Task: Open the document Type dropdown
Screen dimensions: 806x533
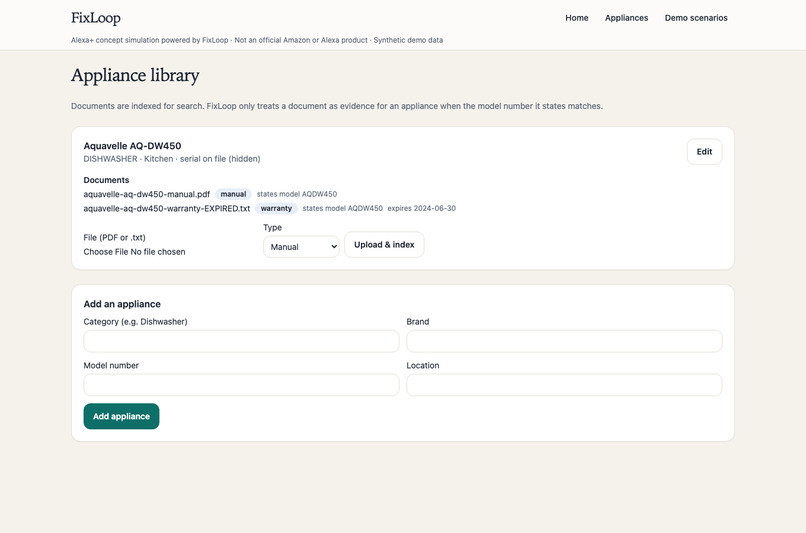Action: click(301, 247)
